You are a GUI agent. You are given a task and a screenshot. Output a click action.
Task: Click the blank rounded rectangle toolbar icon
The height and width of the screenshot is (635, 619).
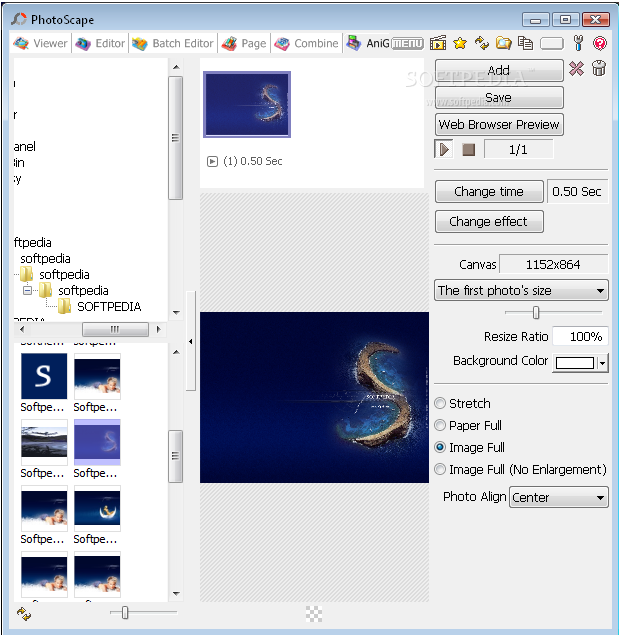(x=552, y=43)
